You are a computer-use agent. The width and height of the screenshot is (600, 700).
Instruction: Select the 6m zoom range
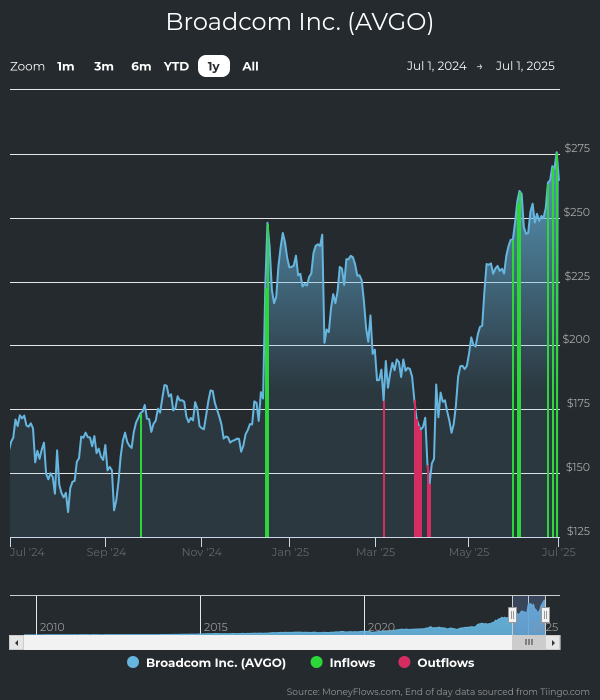pos(141,66)
